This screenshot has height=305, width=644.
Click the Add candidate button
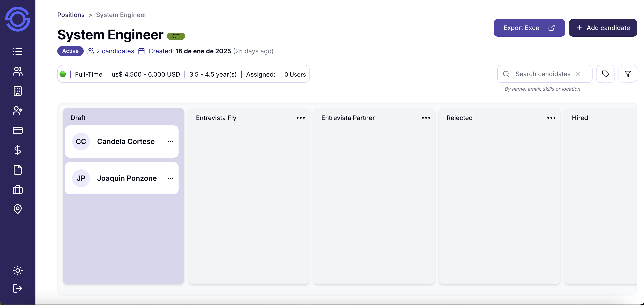[x=603, y=28]
